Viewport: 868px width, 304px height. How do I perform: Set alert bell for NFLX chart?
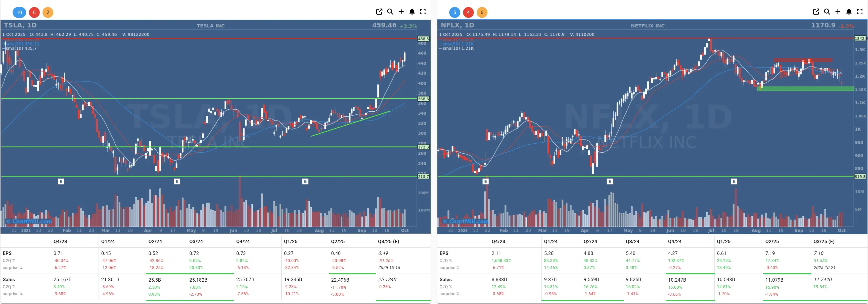(x=849, y=12)
